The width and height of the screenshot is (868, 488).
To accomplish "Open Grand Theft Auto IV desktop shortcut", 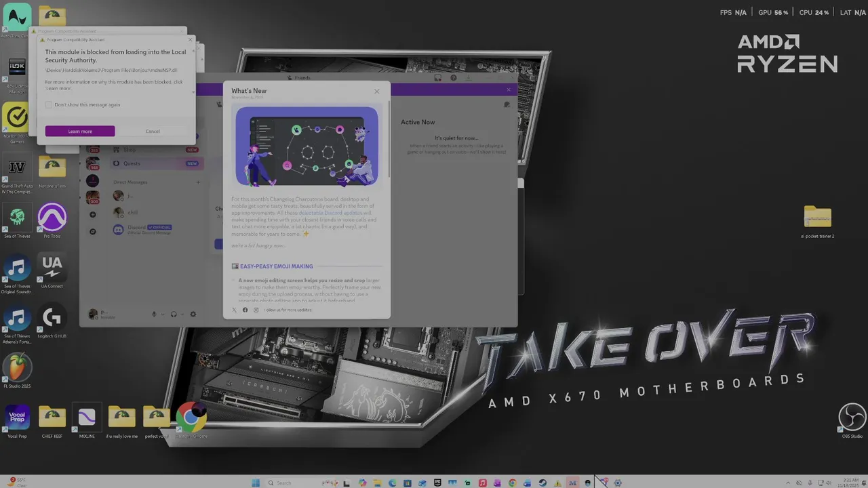I will (x=17, y=173).
